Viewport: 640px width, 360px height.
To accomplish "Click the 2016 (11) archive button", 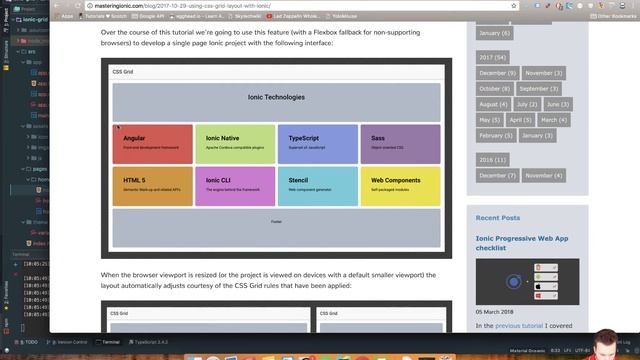I will (x=492, y=160).
